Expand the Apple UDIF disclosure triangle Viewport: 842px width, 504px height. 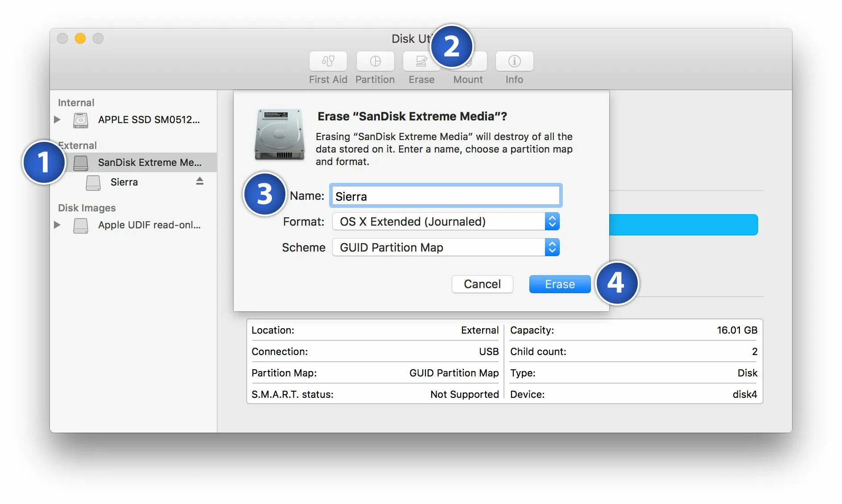pyautogui.click(x=57, y=225)
